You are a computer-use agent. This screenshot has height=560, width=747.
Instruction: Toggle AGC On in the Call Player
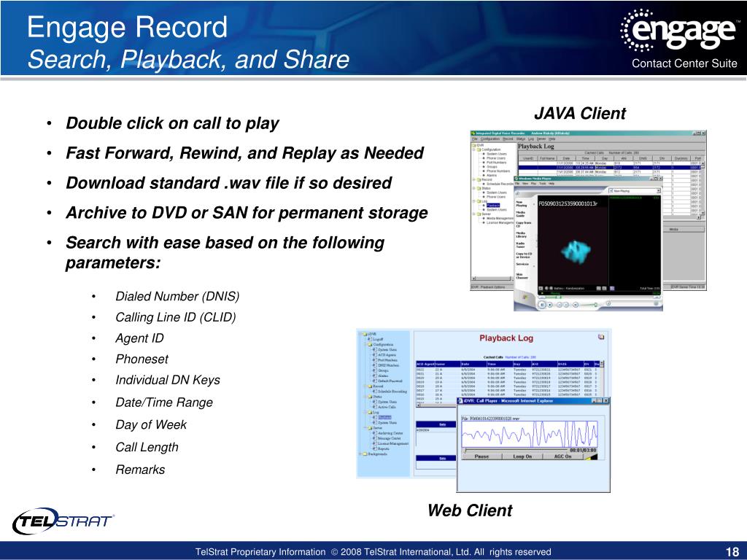pyautogui.click(x=562, y=456)
